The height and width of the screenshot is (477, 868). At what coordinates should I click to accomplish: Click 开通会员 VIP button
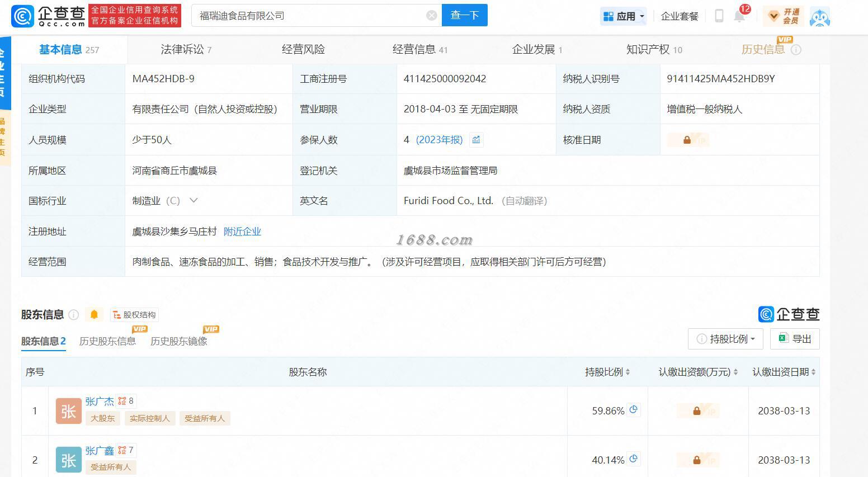(x=783, y=16)
